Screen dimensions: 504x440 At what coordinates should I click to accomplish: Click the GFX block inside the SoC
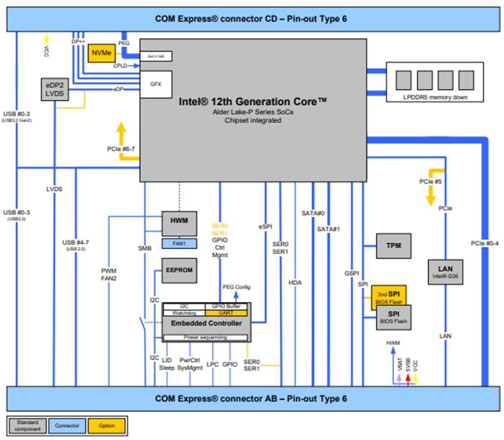[156, 84]
